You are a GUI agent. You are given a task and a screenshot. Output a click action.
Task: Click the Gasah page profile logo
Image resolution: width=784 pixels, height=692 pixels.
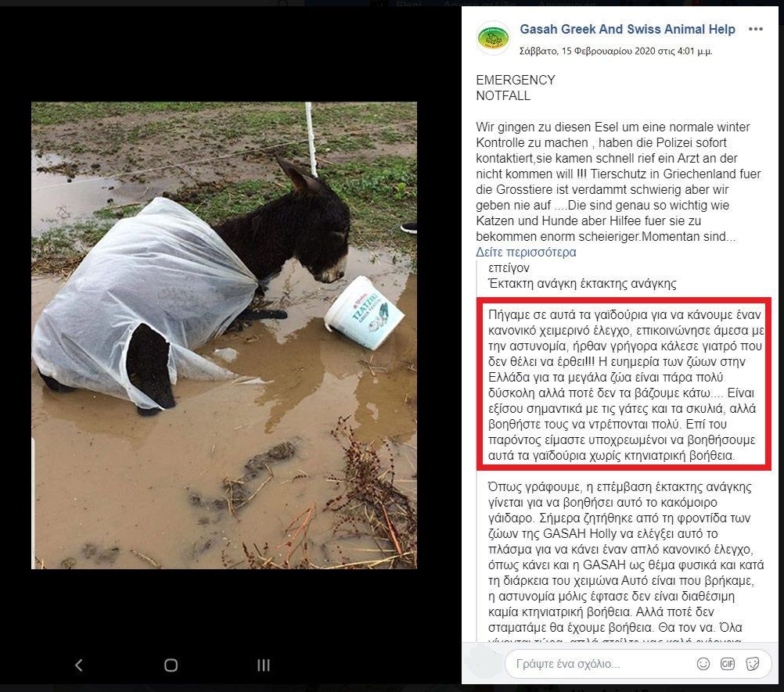coord(493,38)
